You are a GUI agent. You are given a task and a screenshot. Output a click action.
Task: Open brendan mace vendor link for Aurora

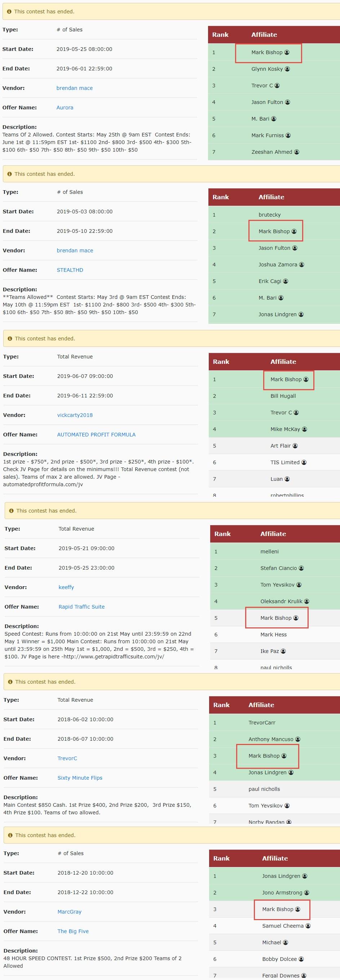tap(75, 88)
